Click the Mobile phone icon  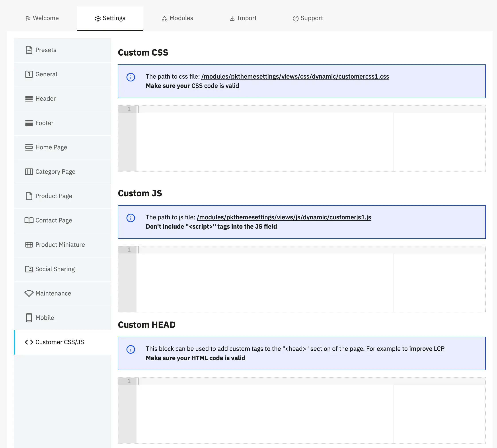[29, 318]
